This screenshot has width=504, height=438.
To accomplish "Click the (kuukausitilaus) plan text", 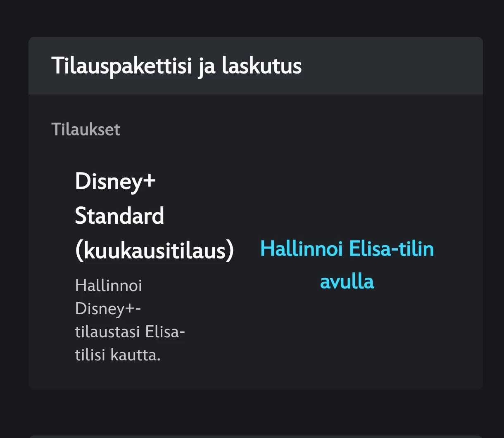I will [x=155, y=251].
